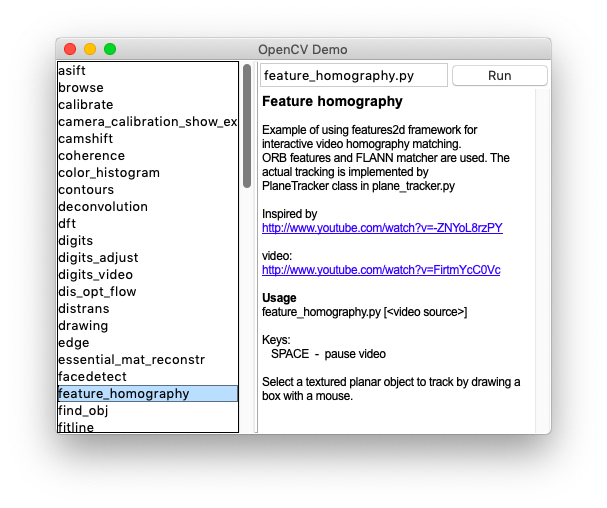
Task: Pick the dft sample
Action: pyautogui.click(x=148, y=224)
